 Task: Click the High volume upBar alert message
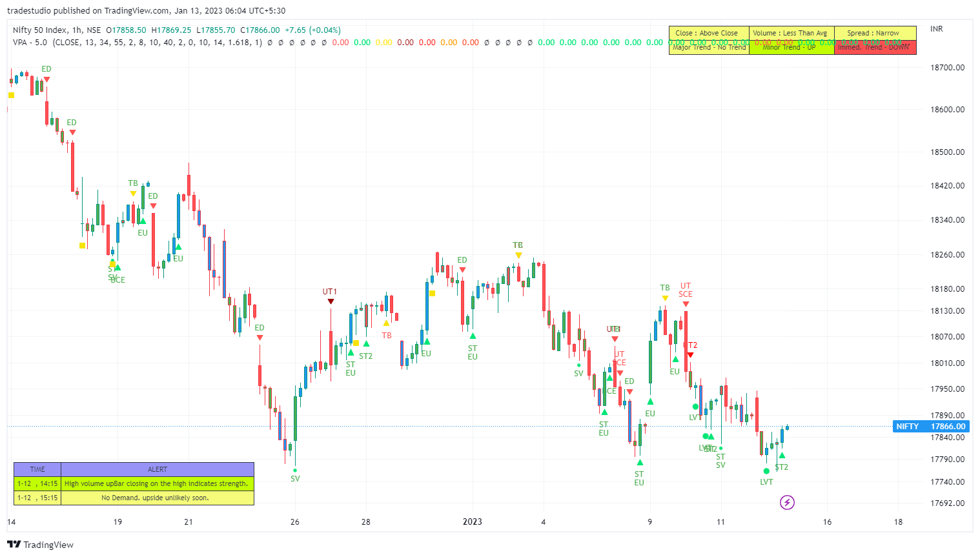pyautogui.click(x=156, y=483)
